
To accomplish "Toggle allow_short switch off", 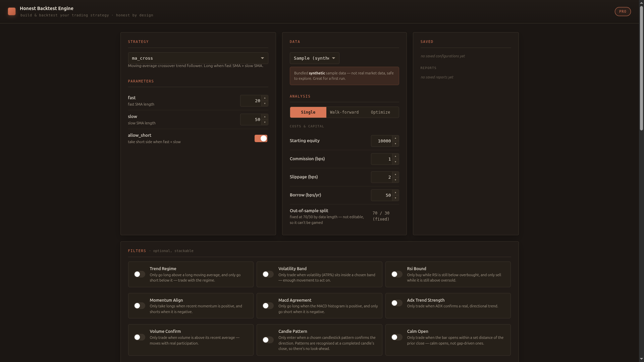I will (x=261, y=138).
